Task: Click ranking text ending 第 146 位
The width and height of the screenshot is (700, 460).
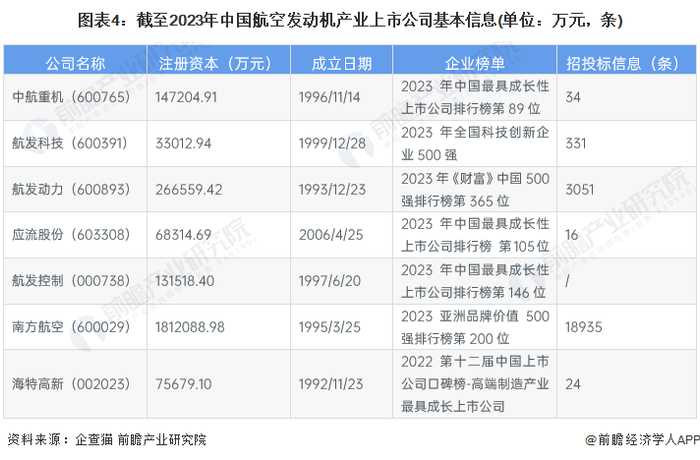Action: pos(475,281)
